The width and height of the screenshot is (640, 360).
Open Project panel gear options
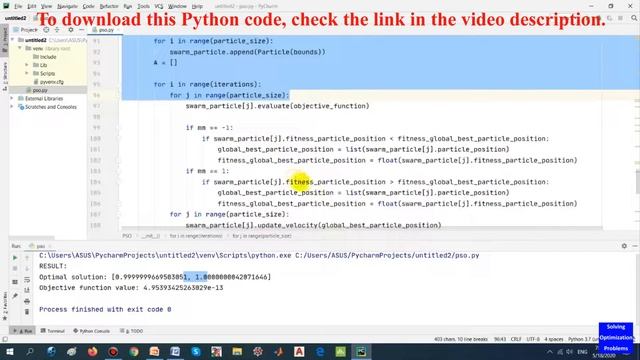(71, 30)
